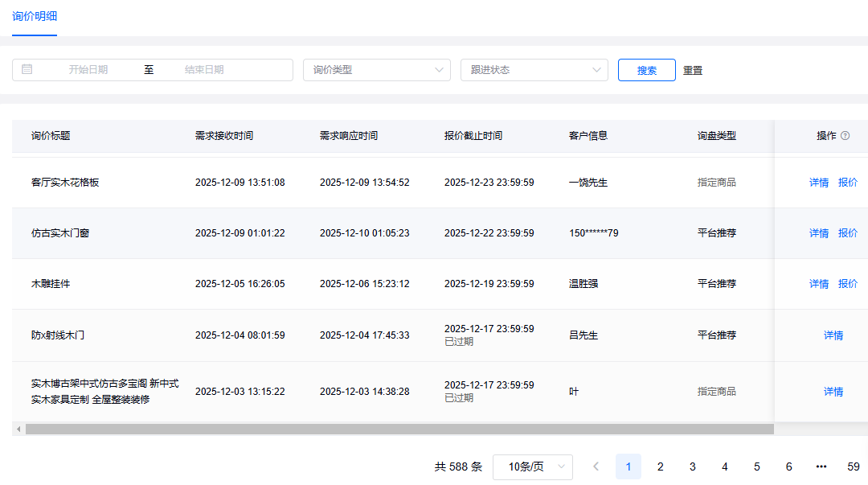
Task: Click 报价 for 仿古实木门窗 row
Action: click(847, 233)
